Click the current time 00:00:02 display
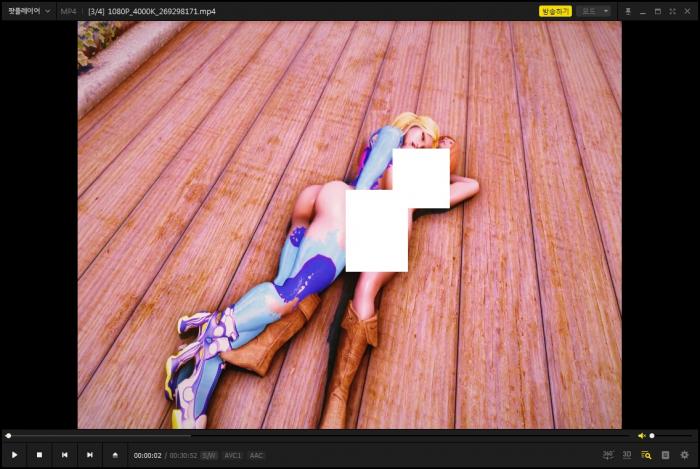The width and height of the screenshot is (700, 469). tap(147, 456)
